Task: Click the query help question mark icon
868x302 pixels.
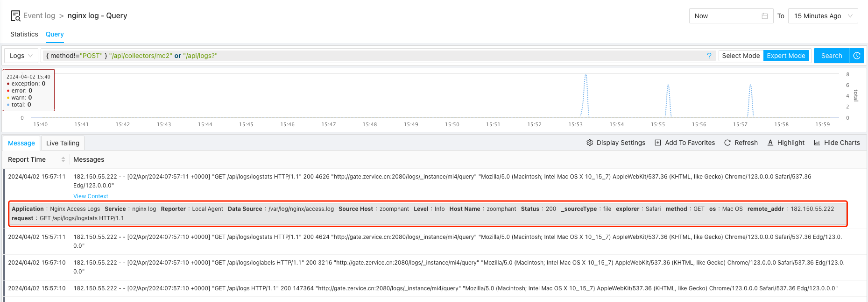Action: click(709, 56)
